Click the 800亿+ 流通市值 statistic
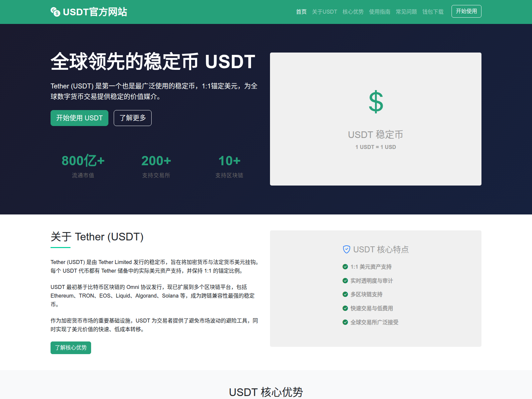 [83, 166]
